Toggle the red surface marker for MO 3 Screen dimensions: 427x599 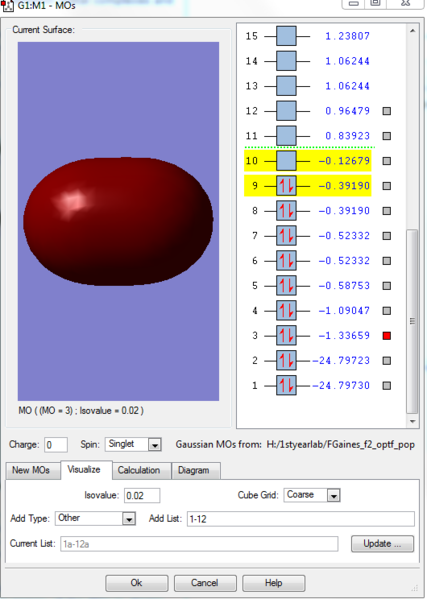tap(387, 336)
